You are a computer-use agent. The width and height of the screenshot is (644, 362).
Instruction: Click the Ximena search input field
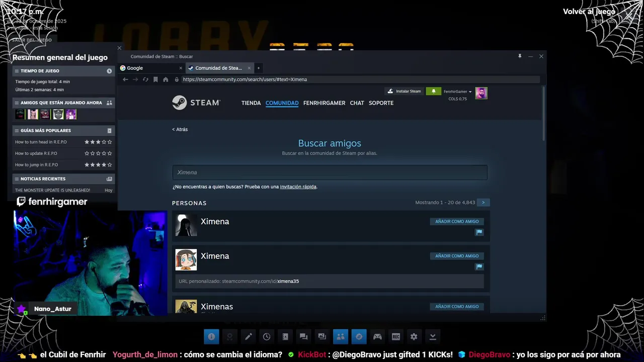point(330,172)
